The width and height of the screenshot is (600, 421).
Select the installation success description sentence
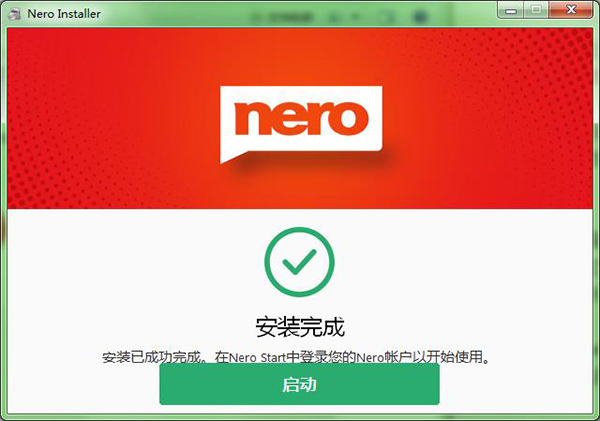click(x=296, y=357)
